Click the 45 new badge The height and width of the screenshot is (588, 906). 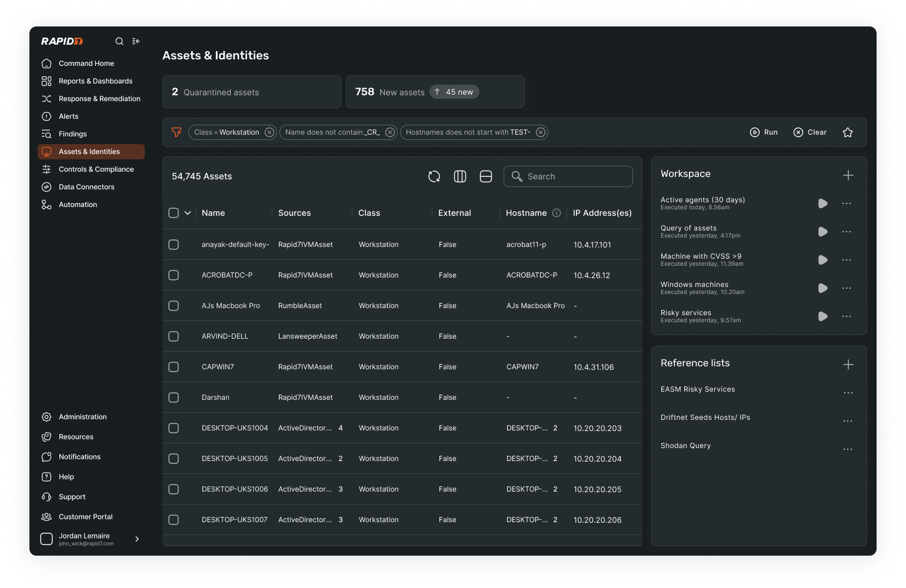[454, 92]
